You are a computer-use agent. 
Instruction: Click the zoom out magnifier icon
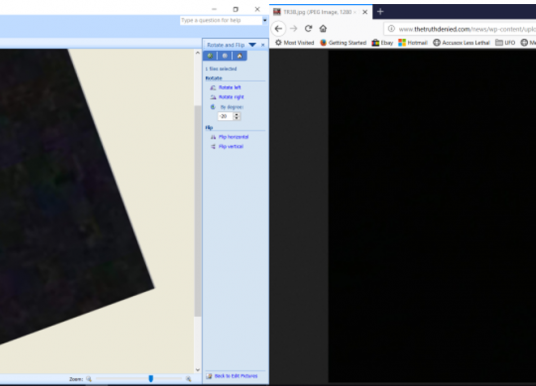(89, 378)
